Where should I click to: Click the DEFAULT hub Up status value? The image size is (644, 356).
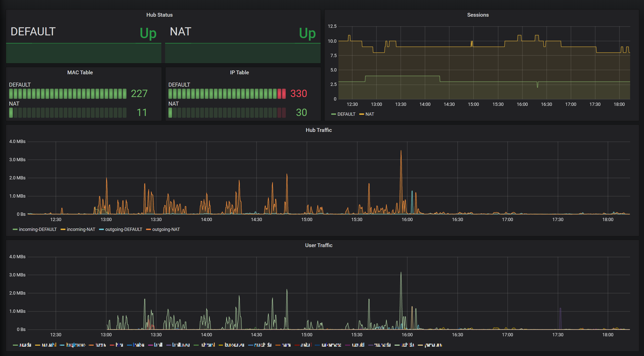pyautogui.click(x=148, y=33)
